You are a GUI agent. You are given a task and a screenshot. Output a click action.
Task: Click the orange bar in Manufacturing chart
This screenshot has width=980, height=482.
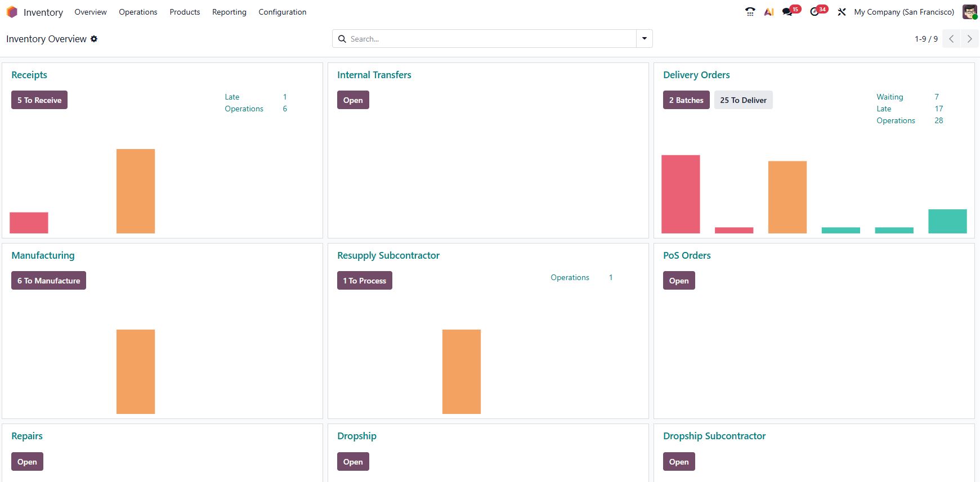(x=136, y=372)
